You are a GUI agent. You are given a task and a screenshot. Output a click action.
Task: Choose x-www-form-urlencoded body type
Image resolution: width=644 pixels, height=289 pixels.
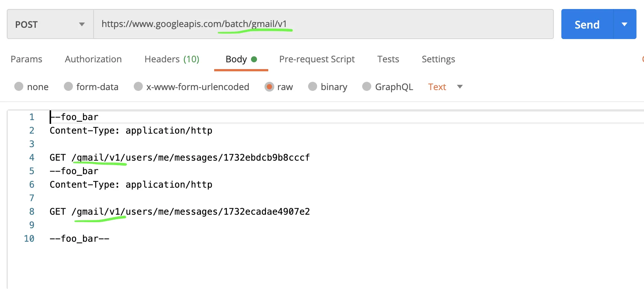[x=138, y=87]
